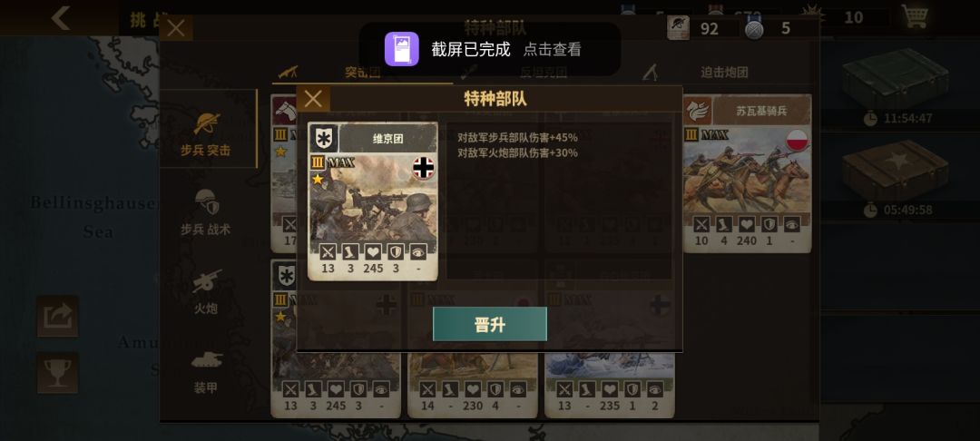Switch to the 突击团 assault regiment tab
This screenshot has height=441, width=980.
362,73
